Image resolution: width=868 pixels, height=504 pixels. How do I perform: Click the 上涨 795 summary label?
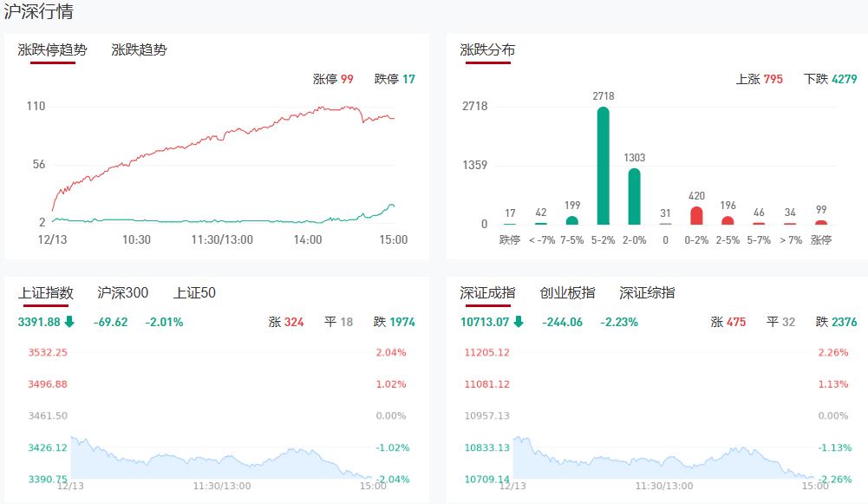tap(759, 79)
